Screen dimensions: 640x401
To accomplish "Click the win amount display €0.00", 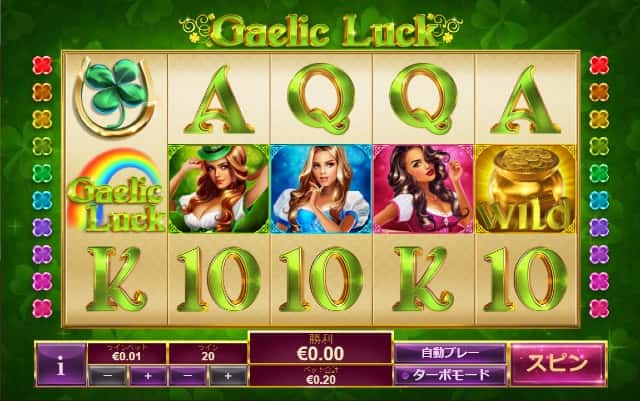I will (x=320, y=348).
